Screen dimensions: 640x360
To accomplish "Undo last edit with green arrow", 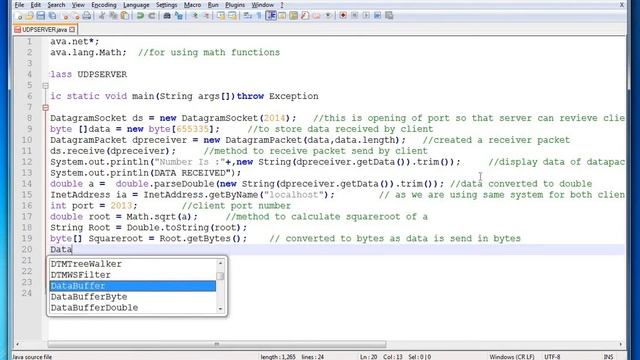I will (140, 16).
